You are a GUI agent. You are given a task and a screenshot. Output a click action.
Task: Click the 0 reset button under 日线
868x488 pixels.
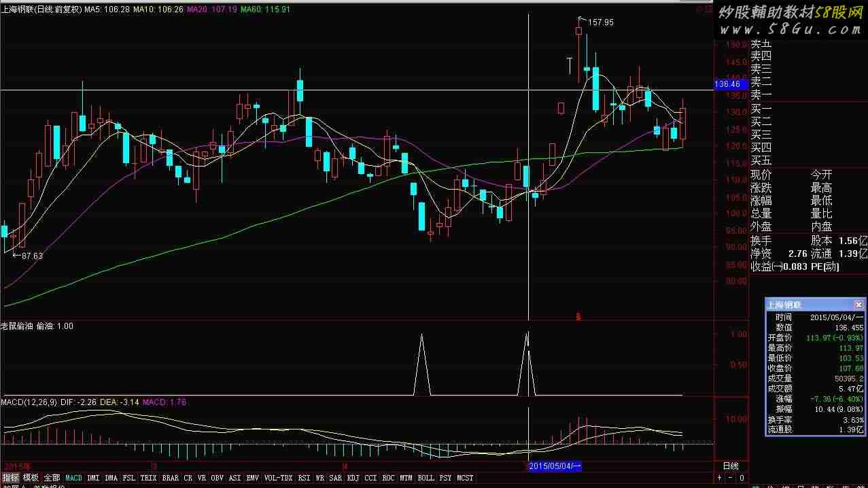click(x=742, y=478)
